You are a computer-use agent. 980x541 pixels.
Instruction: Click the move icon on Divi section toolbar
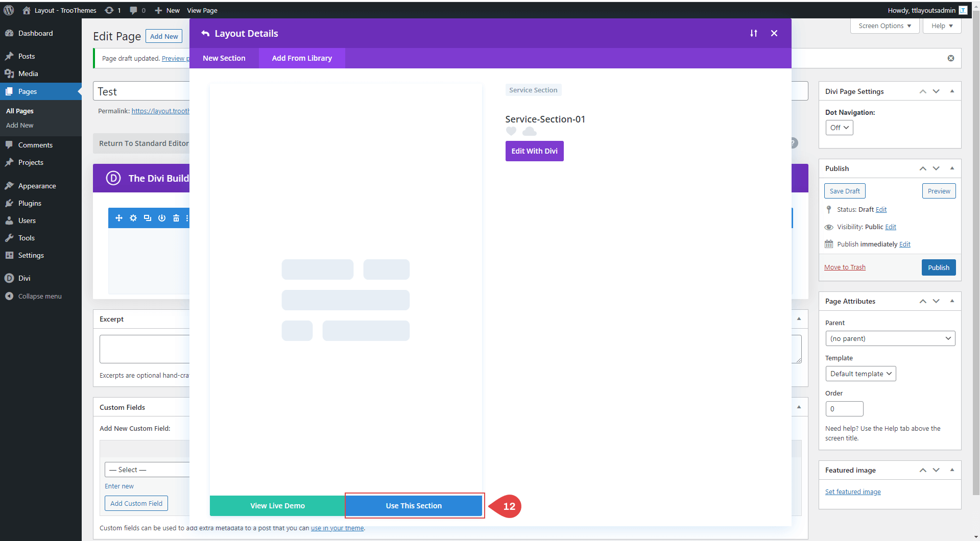click(x=119, y=218)
